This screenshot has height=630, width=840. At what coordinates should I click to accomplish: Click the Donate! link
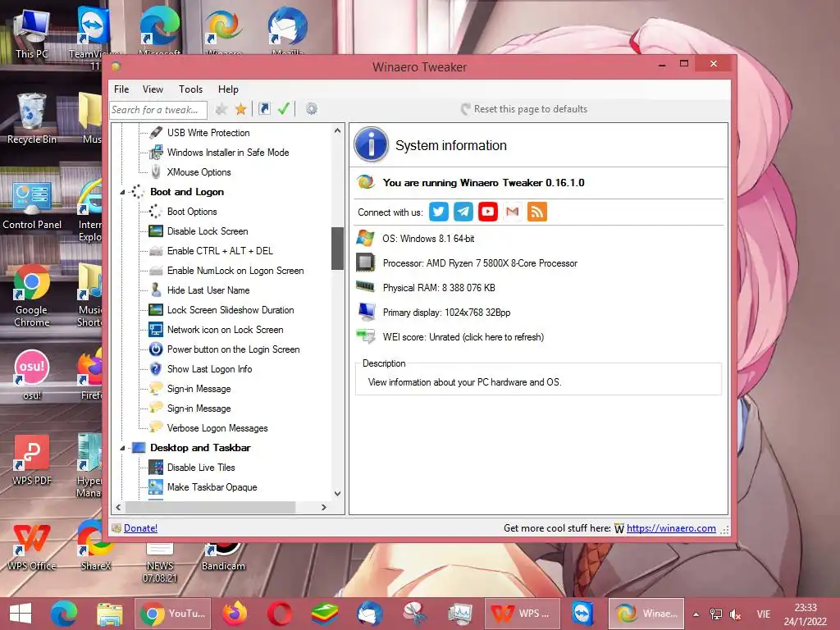pyautogui.click(x=141, y=528)
